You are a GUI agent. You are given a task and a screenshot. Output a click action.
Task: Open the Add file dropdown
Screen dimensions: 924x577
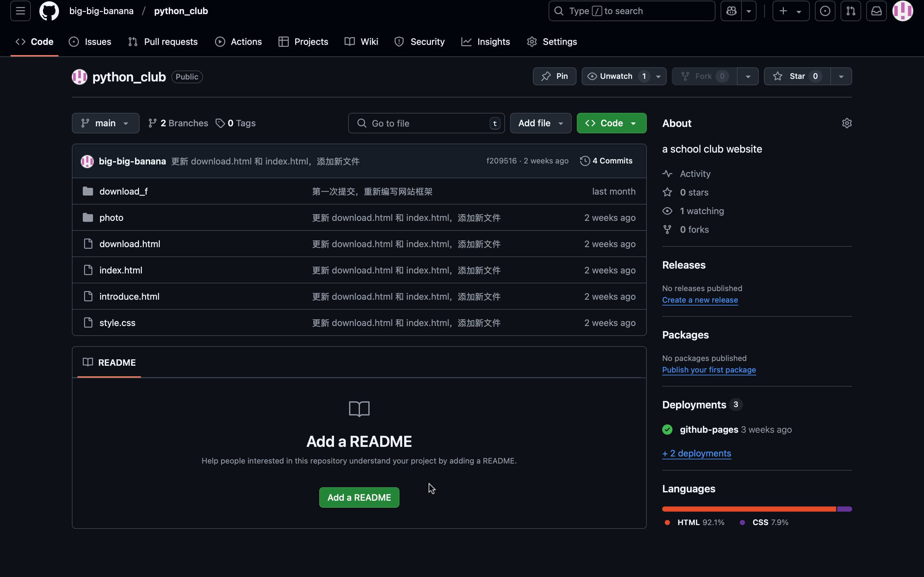[x=541, y=123]
